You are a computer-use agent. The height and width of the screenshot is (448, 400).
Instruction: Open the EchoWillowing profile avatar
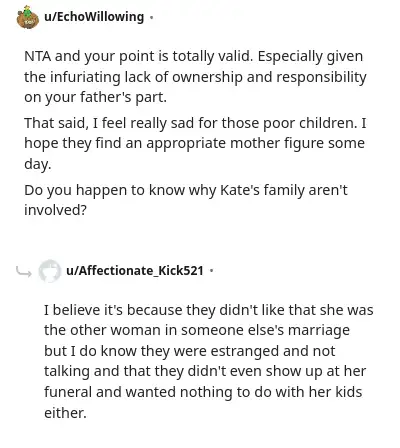[28, 17]
